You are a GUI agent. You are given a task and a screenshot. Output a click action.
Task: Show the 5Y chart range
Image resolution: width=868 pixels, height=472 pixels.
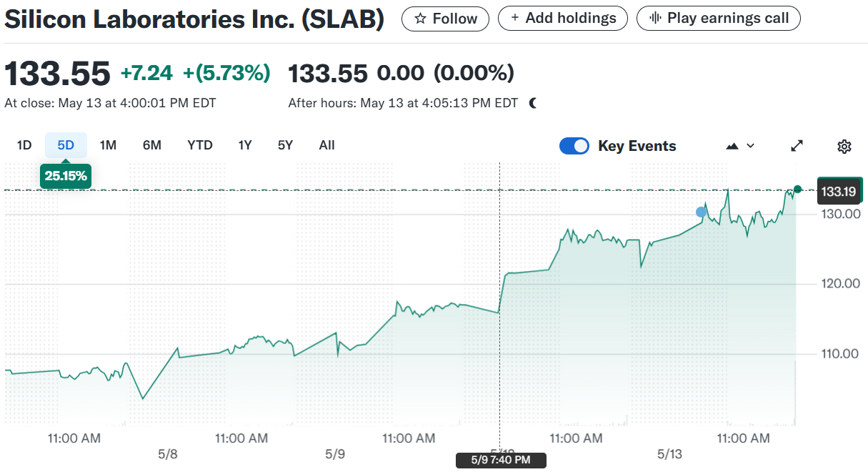click(x=285, y=145)
